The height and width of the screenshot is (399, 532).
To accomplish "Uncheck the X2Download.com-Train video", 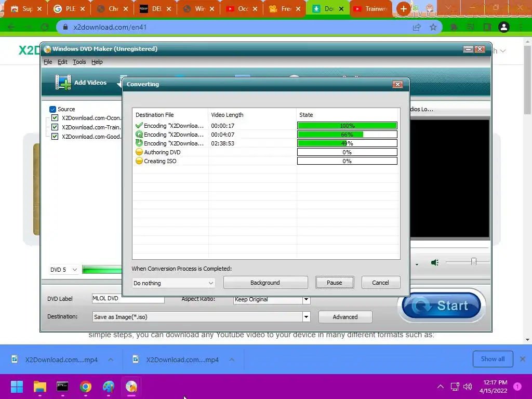I will [55, 127].
